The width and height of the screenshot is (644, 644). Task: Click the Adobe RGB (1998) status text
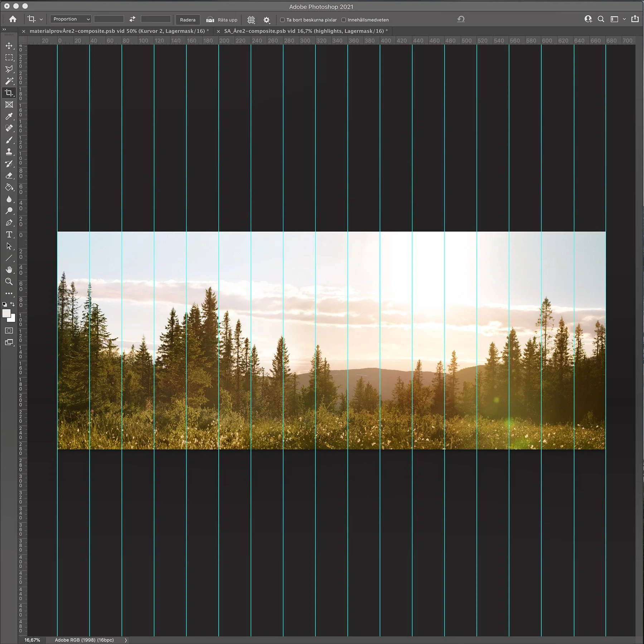click(x=84, y=640)
